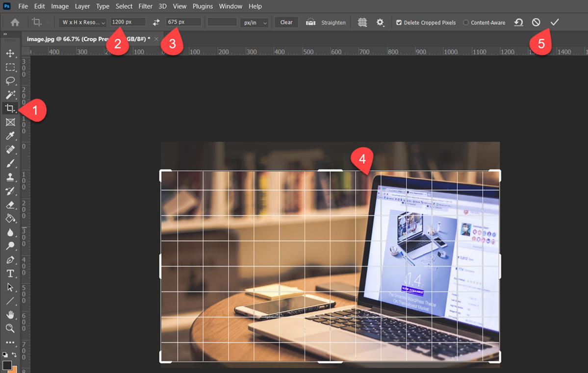Pick the Eyedropper tool
588x373 pixels.
pyautogui.click(x=10, y=136)
